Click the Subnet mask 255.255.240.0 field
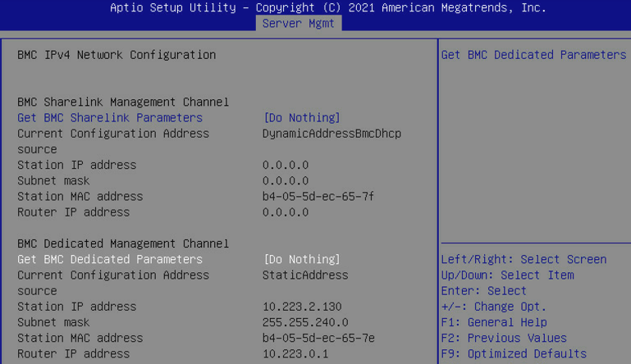The width and height of the screenshot is (631, 364). (x=305, y=322)
